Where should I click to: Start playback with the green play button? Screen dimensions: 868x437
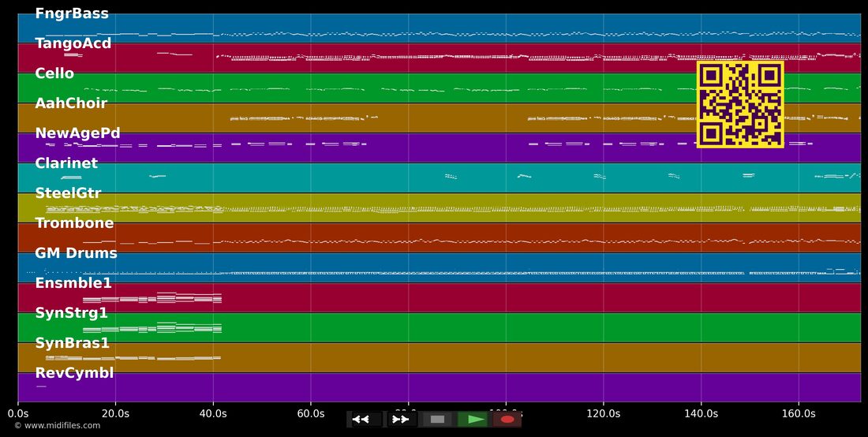pyautogui.click(x=472, y=420)
